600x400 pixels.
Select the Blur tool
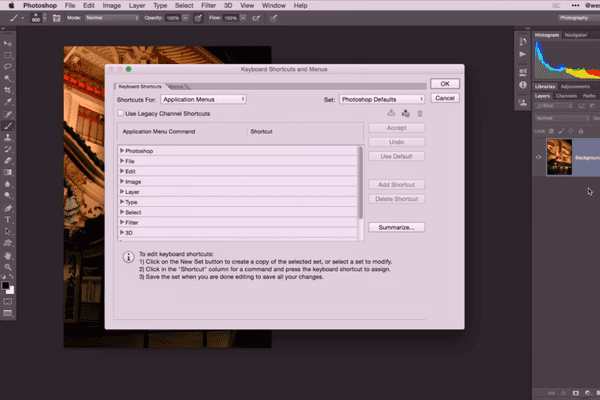click(x=8, y=184)
